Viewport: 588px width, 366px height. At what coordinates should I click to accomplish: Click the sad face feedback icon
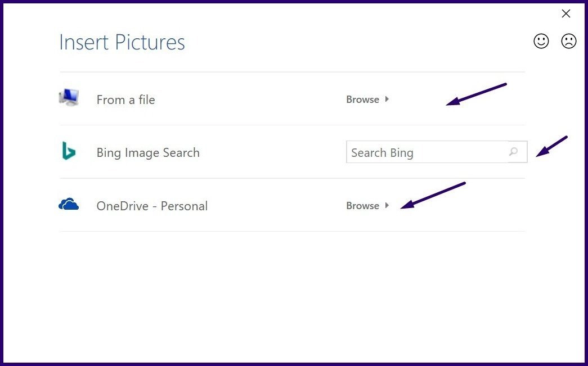click(568, 41)
